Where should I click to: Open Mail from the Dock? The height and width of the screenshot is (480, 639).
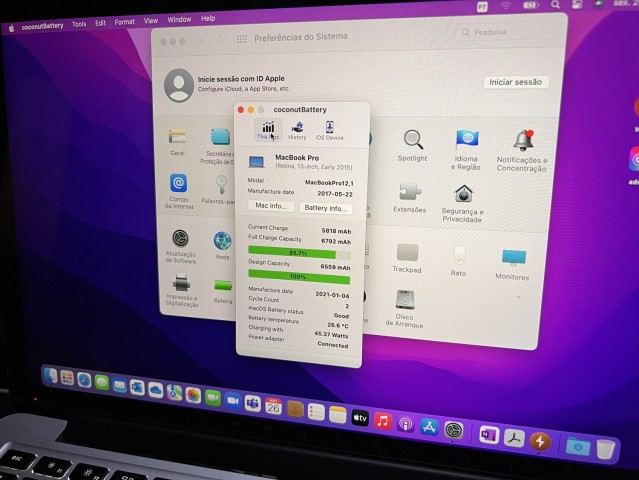point(119,385)
